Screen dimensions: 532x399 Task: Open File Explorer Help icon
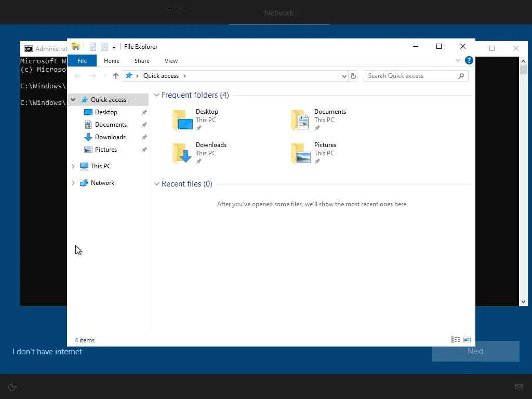469,60
